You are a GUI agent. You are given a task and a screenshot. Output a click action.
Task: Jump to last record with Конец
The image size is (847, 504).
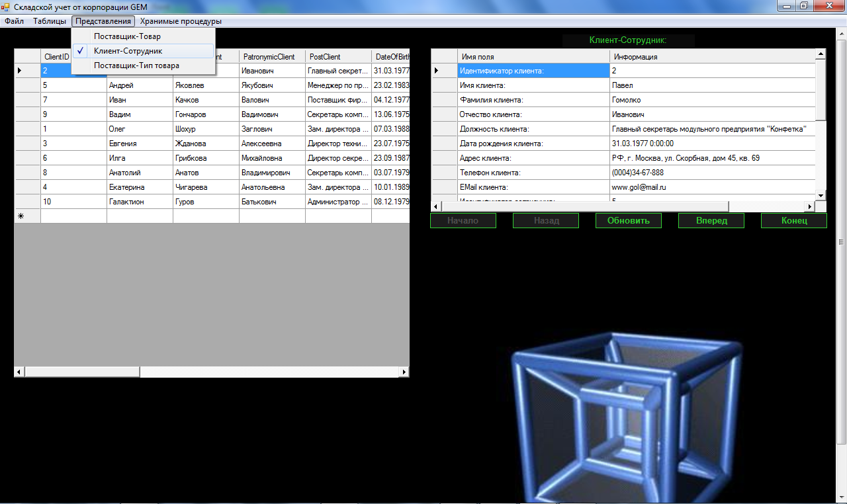pyautogui.click(x=793, y=221)
